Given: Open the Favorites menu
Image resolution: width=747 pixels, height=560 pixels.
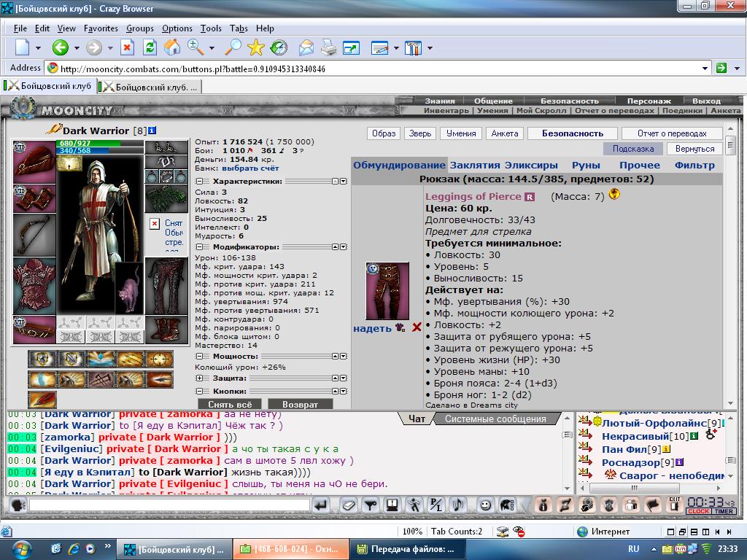Looking at the screenshot, I should click(x=101, y=28).
